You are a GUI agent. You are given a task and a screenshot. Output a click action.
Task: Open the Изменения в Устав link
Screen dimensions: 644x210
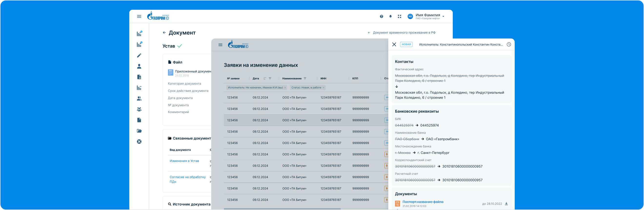coord(184,161)
